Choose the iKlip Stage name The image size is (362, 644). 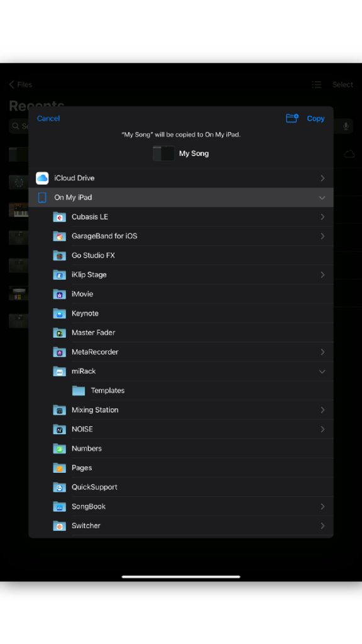click(x=89, y=275)
